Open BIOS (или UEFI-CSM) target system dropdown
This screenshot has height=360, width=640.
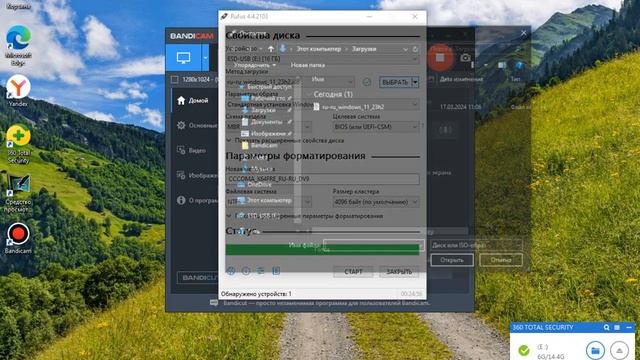click(x=376, y=127)
